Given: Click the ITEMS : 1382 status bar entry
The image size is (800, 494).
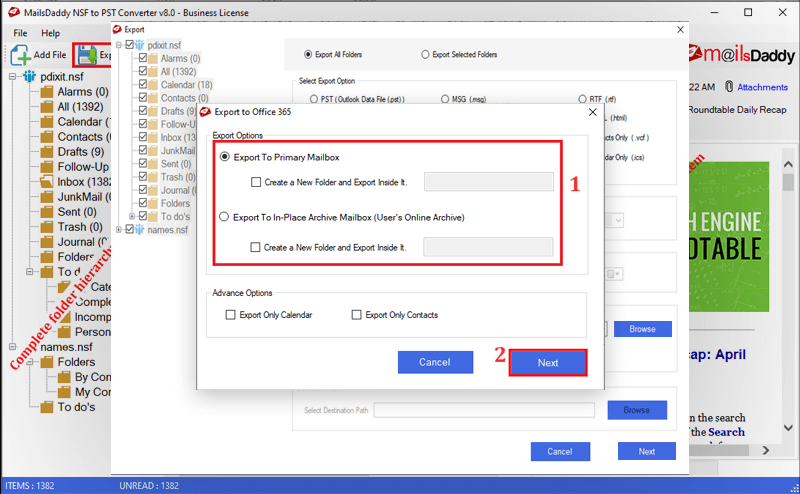Looking at the screenshot, I should [30, 485].
